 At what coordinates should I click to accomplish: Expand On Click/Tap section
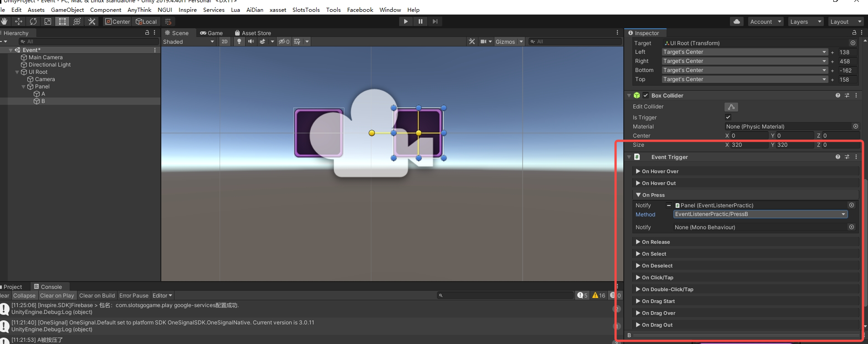coord(746,277)
